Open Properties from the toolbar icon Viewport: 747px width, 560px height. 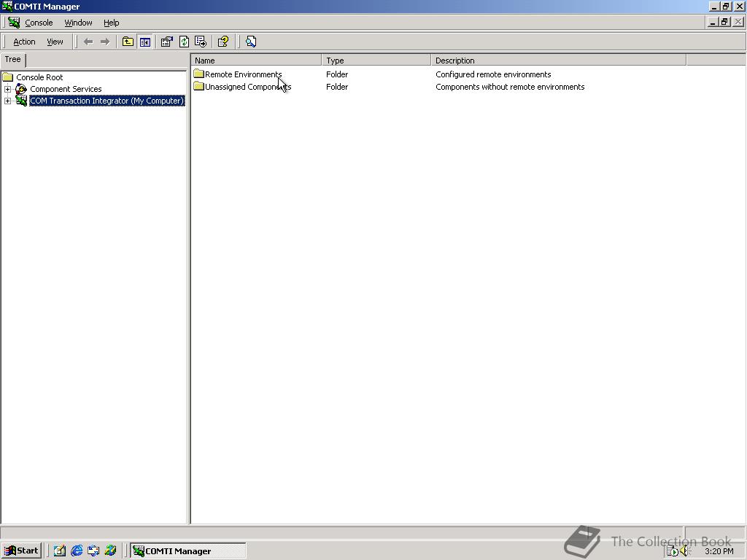167,42
